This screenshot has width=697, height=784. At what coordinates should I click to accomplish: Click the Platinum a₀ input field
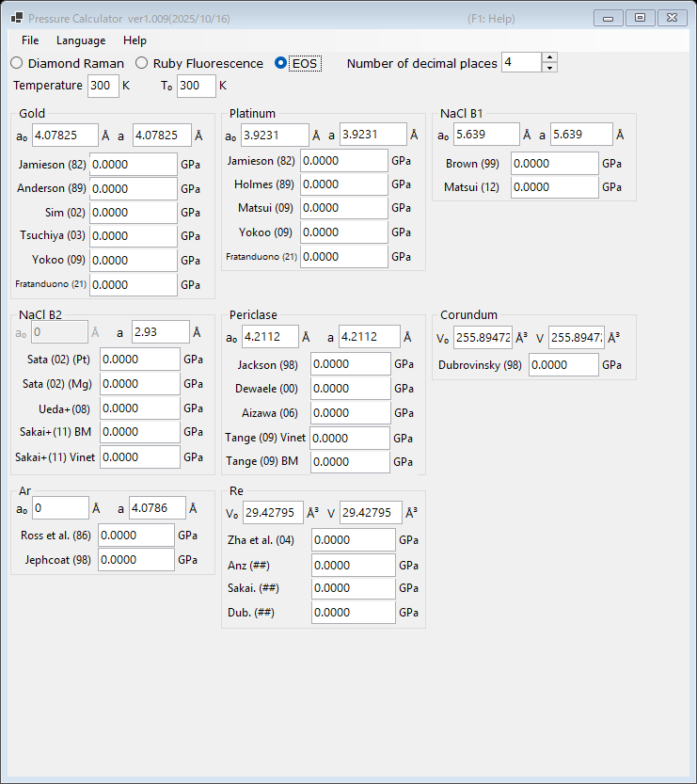(x=275, y=135)
